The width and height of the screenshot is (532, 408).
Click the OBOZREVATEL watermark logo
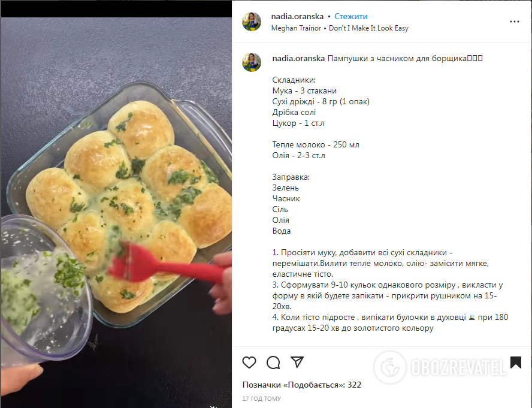tap(440, 367)
